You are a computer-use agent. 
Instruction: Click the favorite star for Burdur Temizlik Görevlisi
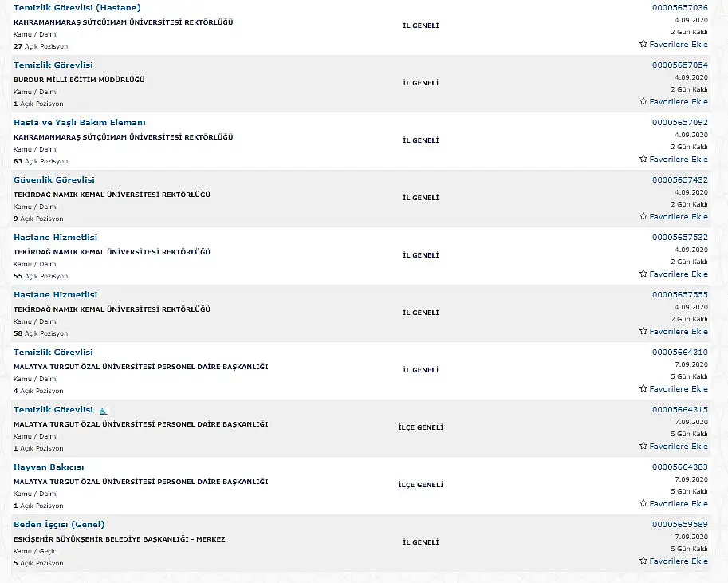click(643, 101)
